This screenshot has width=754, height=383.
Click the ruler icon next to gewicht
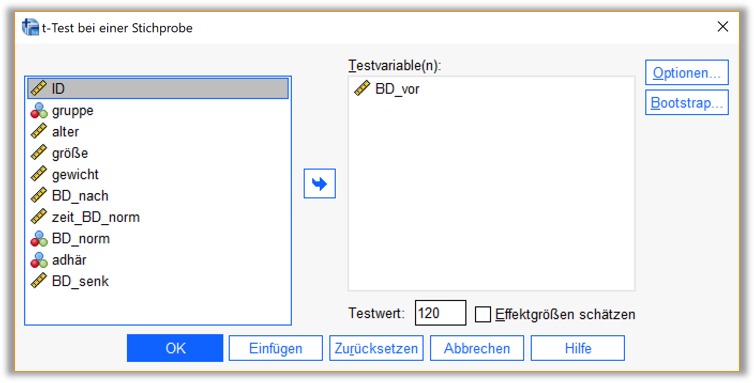39,174
